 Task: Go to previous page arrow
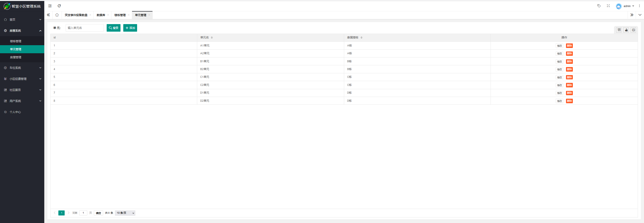click(55, 213)
